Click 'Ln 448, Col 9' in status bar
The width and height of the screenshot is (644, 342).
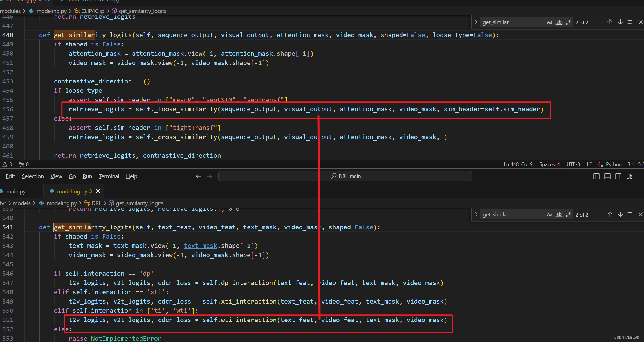pyautogui.click(x=518, y=164)
